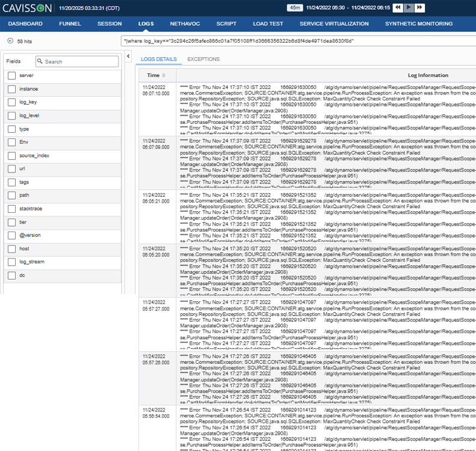Select the 05:56:54.000 log timestamp
Screen dimensions: 476x451
156,413
